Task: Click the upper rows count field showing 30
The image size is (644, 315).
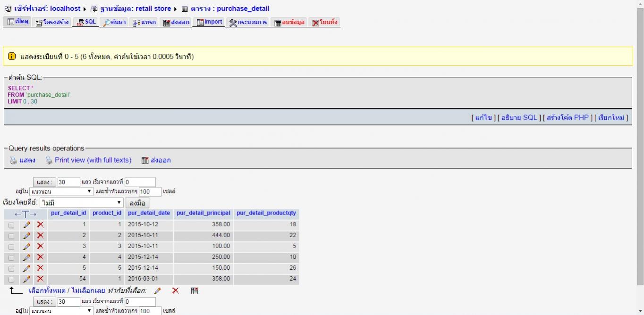Action: click(69, 182)
